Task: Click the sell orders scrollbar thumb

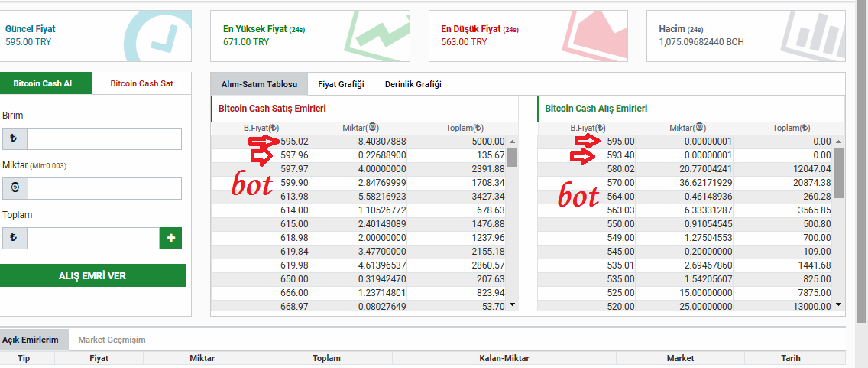Action: [512, 157]
